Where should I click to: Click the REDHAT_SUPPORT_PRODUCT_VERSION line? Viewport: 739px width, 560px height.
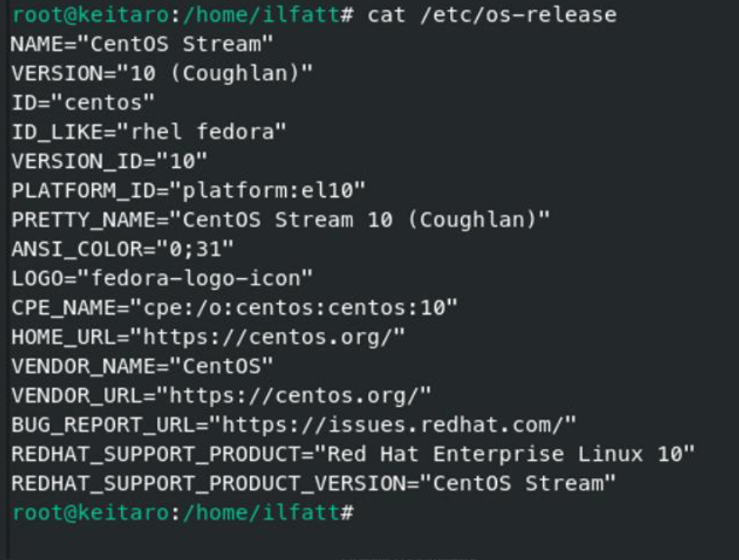(313, 483)
